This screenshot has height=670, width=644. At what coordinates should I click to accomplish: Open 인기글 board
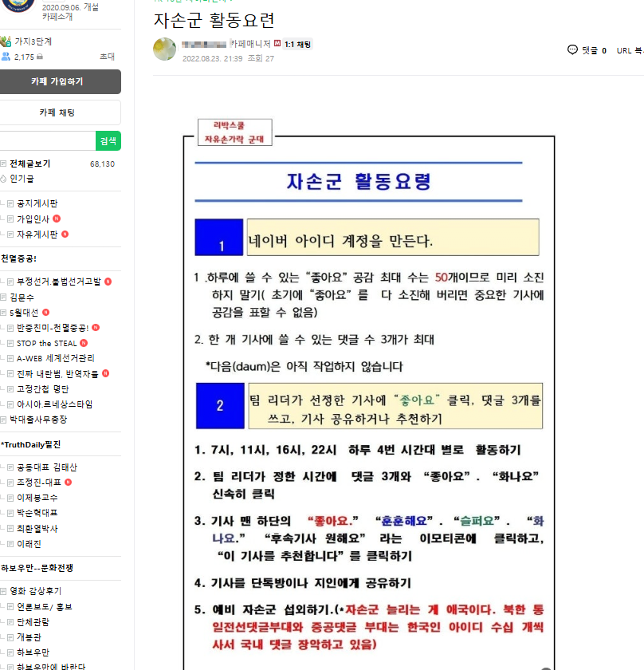point(22,179)
